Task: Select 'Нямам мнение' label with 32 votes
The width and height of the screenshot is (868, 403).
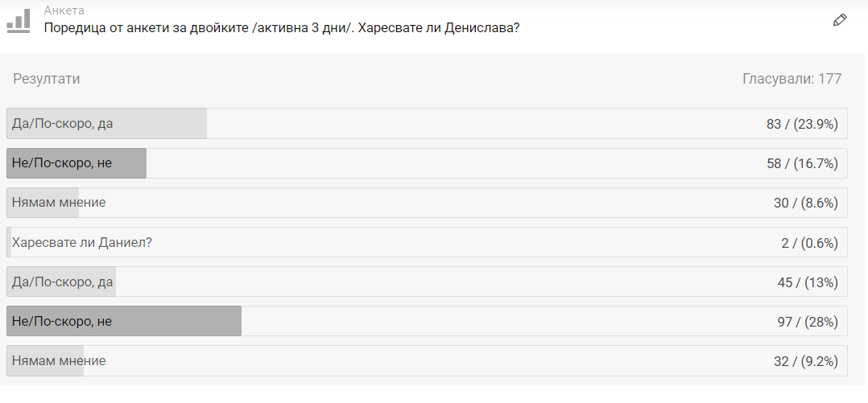Action: (59, 360)
